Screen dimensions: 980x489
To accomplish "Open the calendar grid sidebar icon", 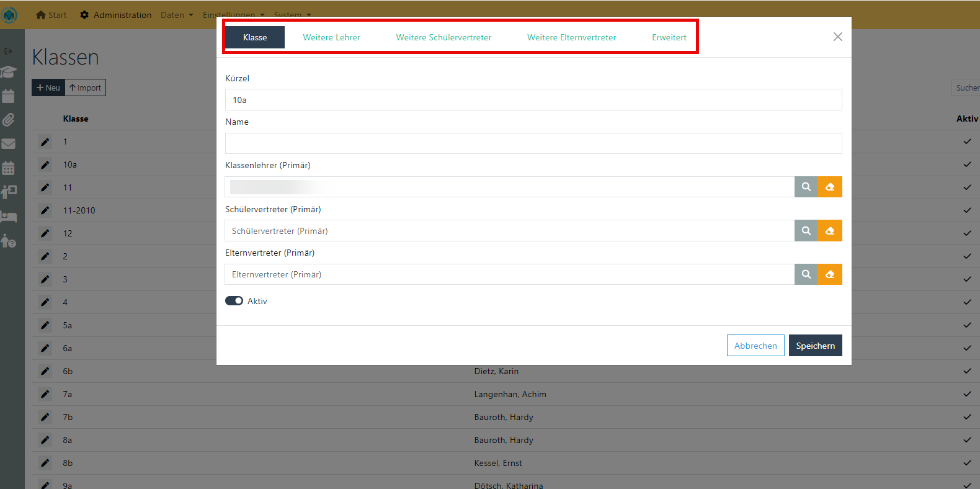I will 8,168.
